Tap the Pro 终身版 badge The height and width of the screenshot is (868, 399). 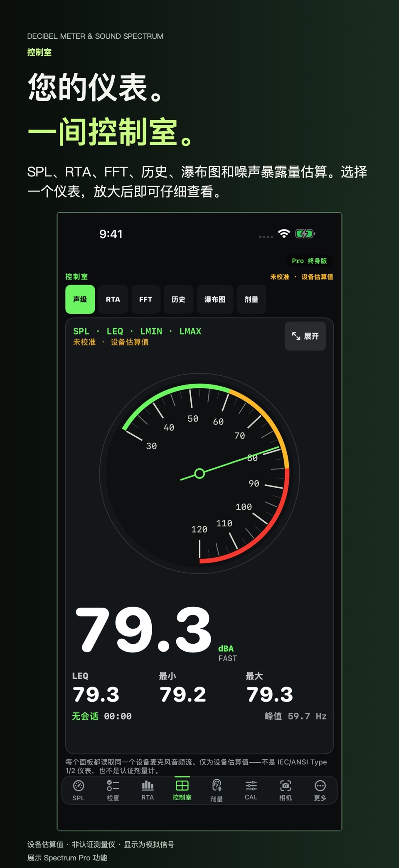click(309, 261)
